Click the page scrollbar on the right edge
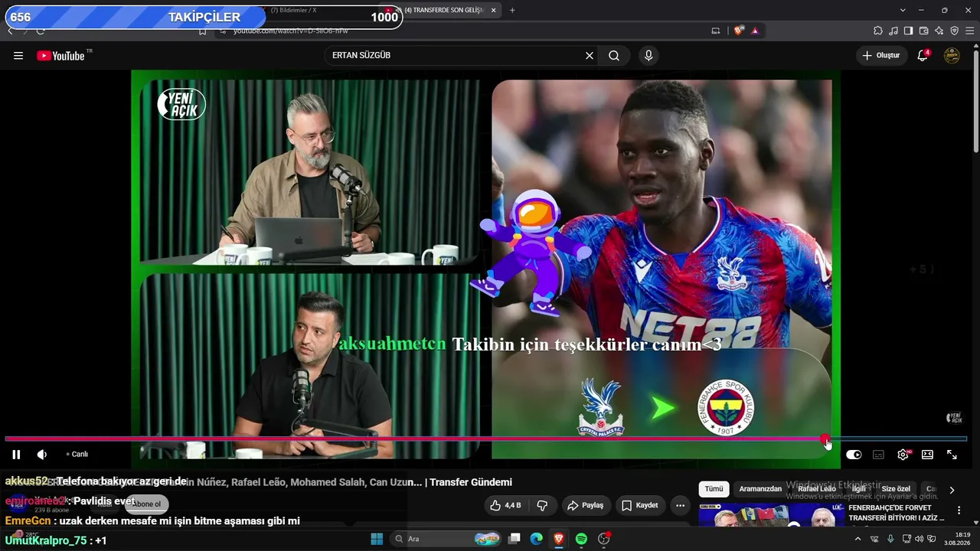980x551 pixels. pyautogui.click(x=975, y=99)
